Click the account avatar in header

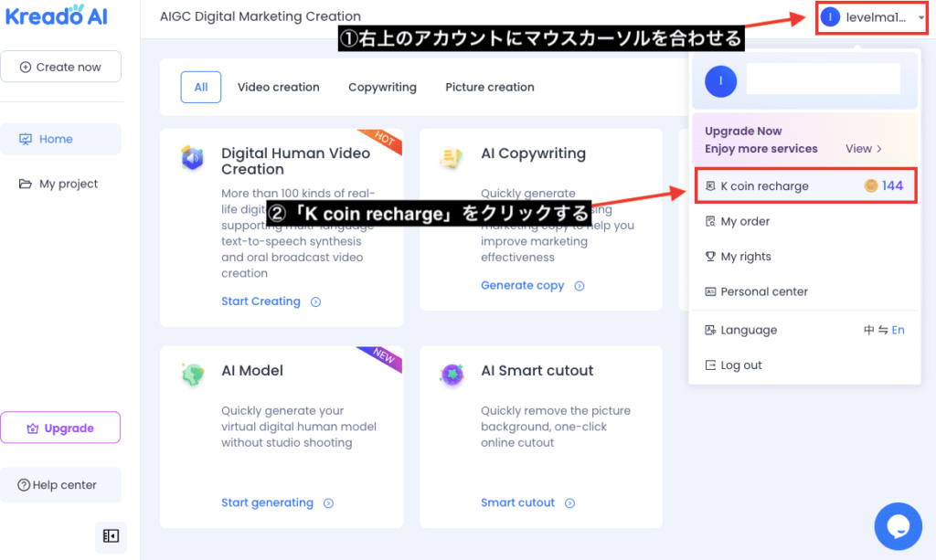(x=830, y=17)
